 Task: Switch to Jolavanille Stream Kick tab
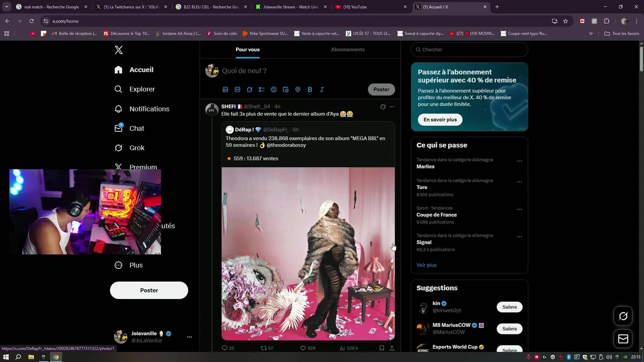[291, 7]
